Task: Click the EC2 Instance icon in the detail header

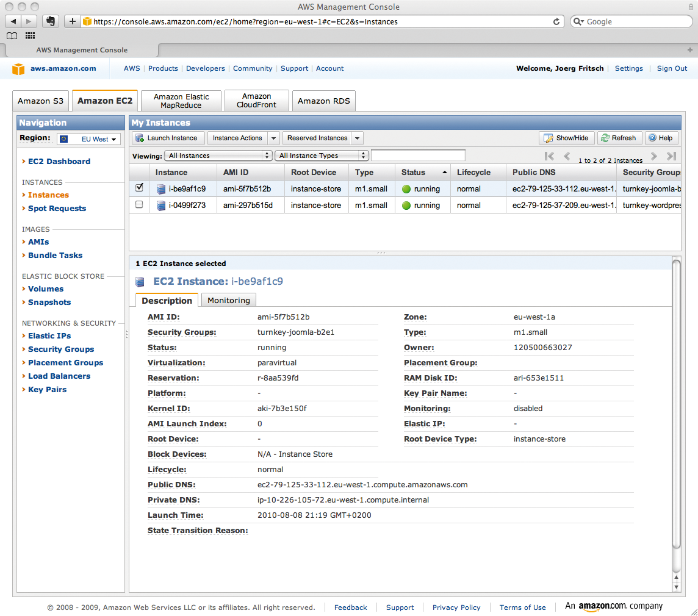Action: 140,282
